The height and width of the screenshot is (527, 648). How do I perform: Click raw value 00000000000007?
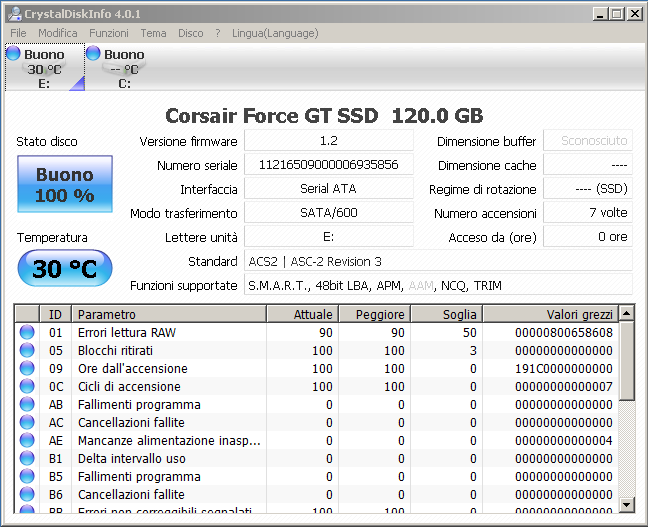[x=564, y=386]
